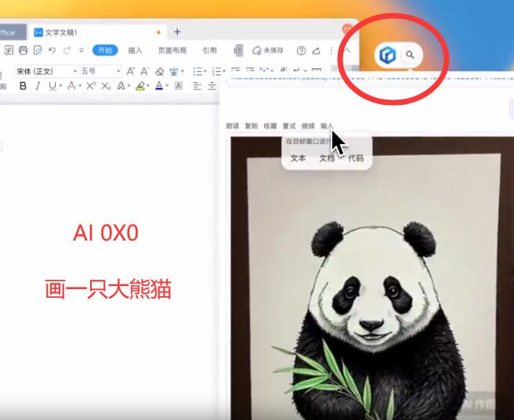Image resolution: width=514 pixels, height=420 pixels.
Task: Click the font color A swatch
Action: point(159,86)
